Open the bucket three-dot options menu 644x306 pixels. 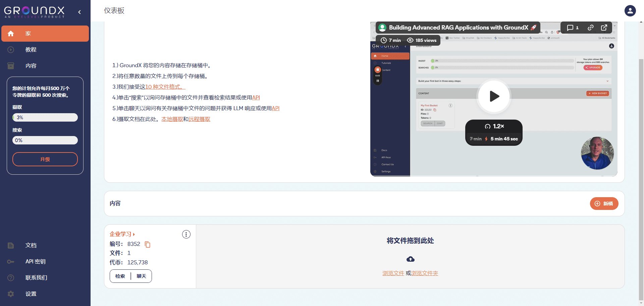tap(186, 234)
